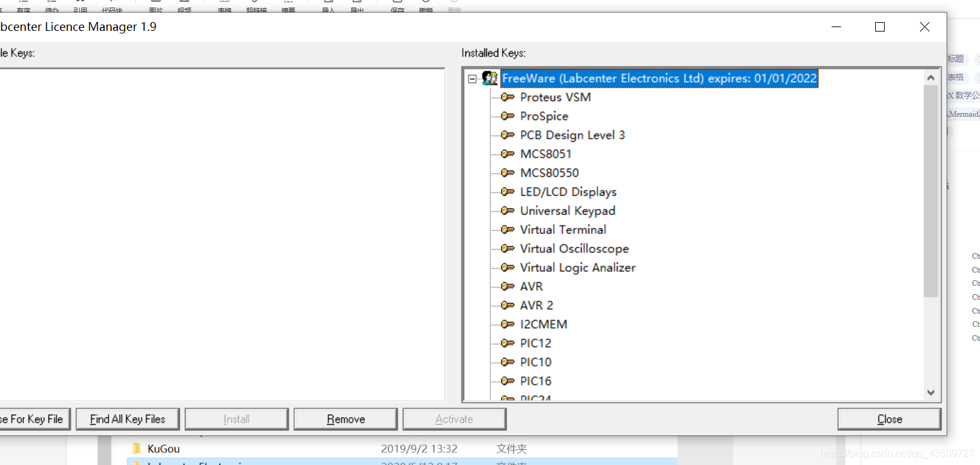Click key icon beside Virtual Oscilloscope

(508, 249)
